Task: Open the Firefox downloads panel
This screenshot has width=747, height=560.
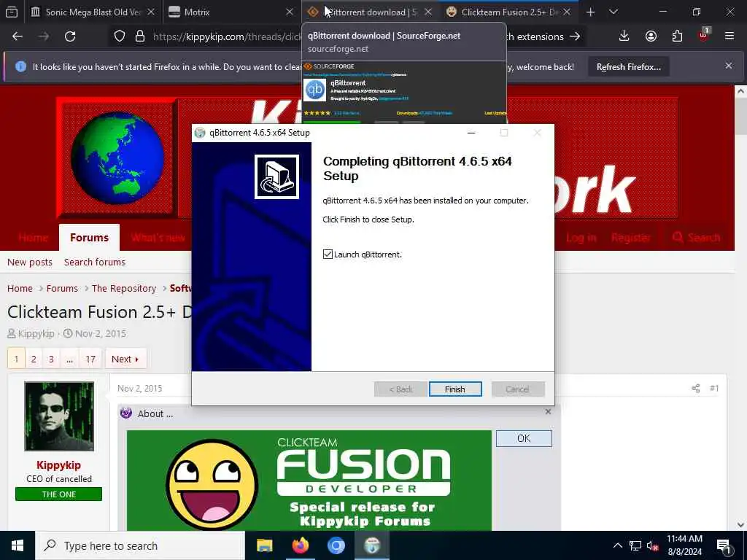Action: pos(624,36)
